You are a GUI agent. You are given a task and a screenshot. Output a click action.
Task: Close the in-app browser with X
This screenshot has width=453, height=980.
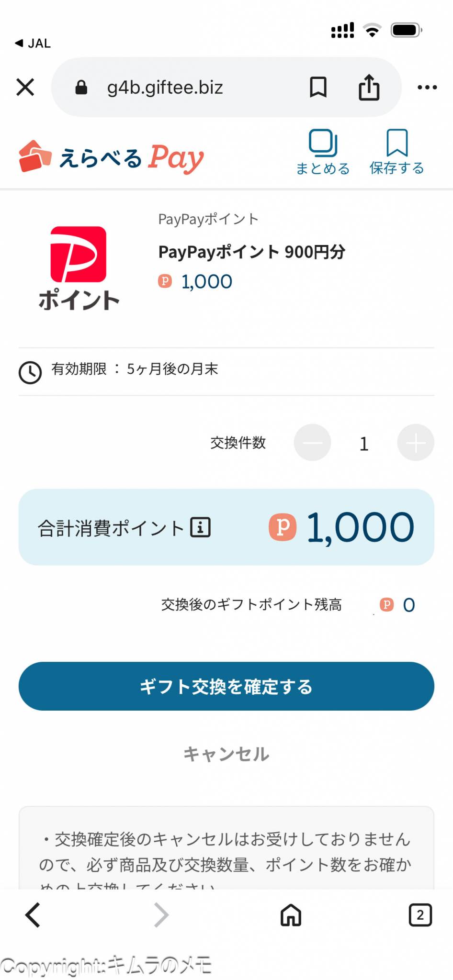click(25, 88)
